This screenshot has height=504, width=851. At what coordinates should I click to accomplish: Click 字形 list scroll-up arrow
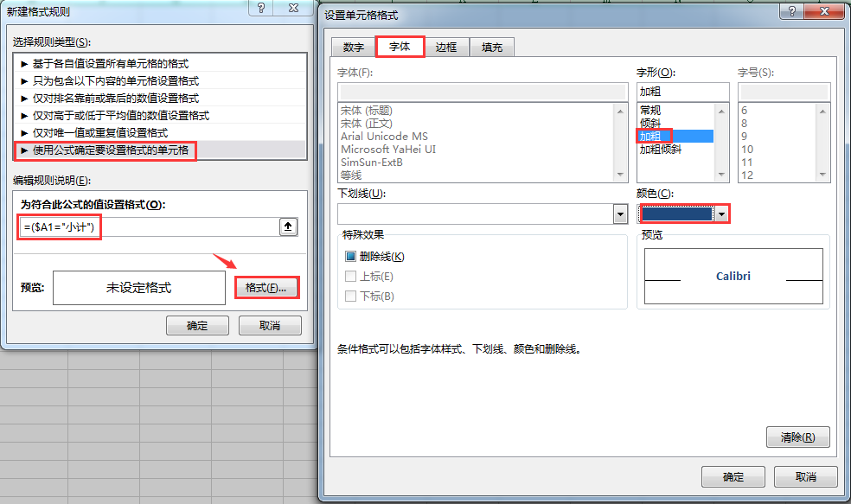click(721, 111)
